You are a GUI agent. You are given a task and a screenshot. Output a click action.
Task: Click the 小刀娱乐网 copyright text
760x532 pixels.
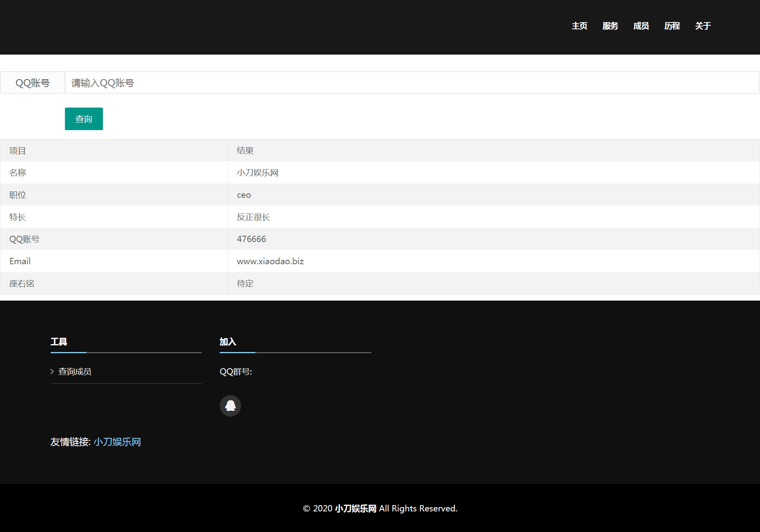coord(355,508)
